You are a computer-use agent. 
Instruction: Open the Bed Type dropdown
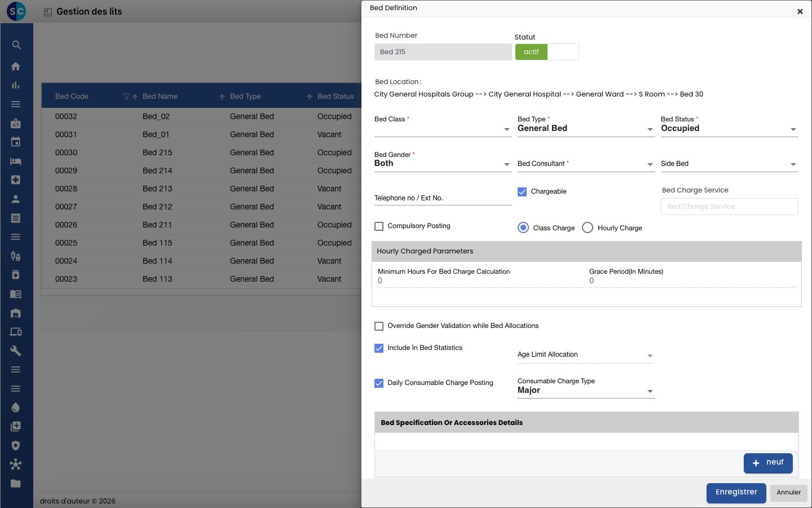pos(586,129)
